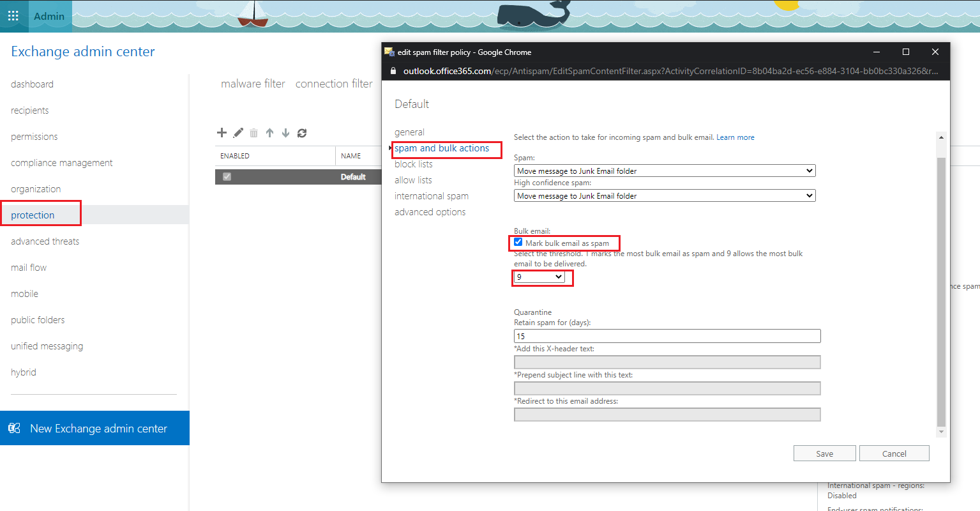Open the advanced options section
Image resolution: width=980 pixels, height=511 pixels.
(x=430, y=212)
